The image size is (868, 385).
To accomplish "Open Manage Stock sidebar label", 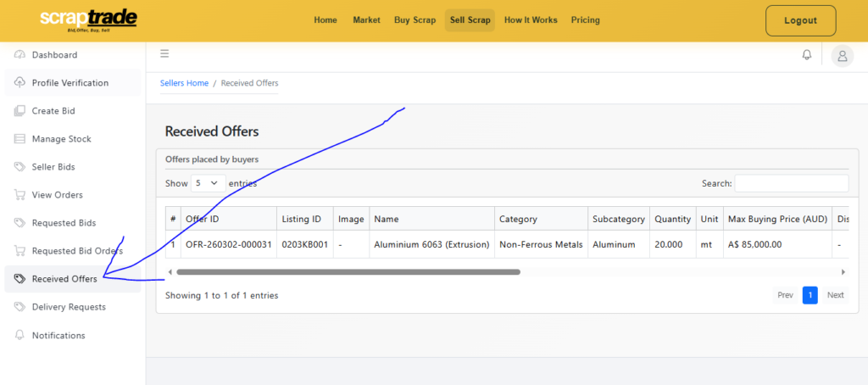I will point(61,139).
